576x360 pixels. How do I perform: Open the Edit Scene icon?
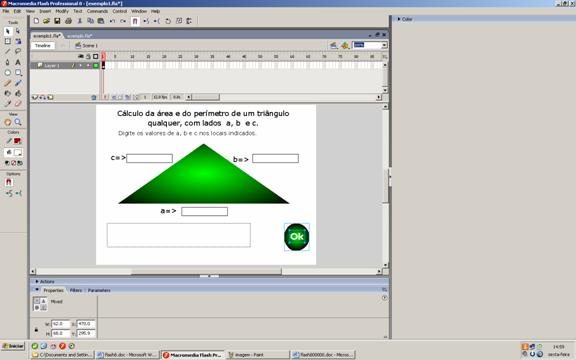pyautogui.click(x=334, y=45)
